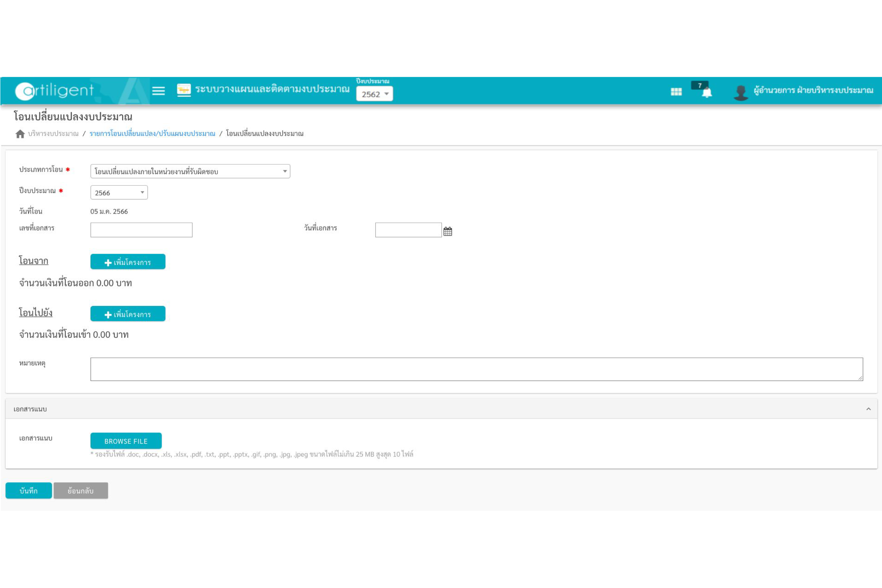The height and width of the screenshot is (588, 882).
Task: Click the ย้อนกลับ back button
Action: (81, 491)
